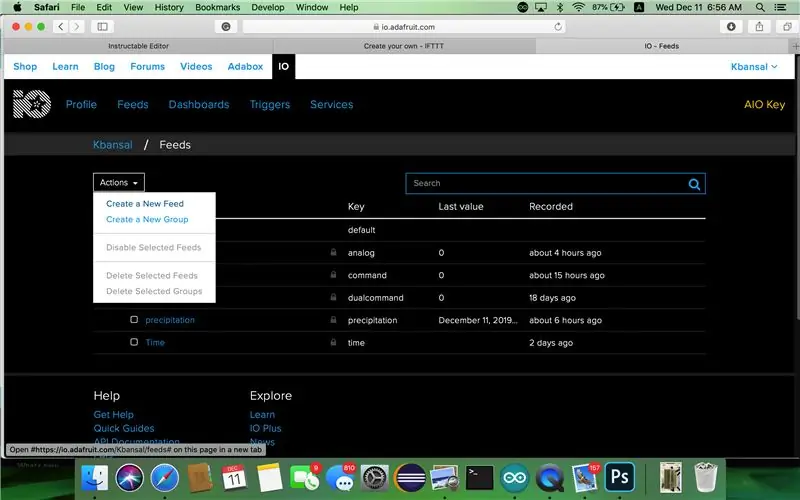Show the Safari sidebar
The image size is (800, 500).
coord(103,27)
